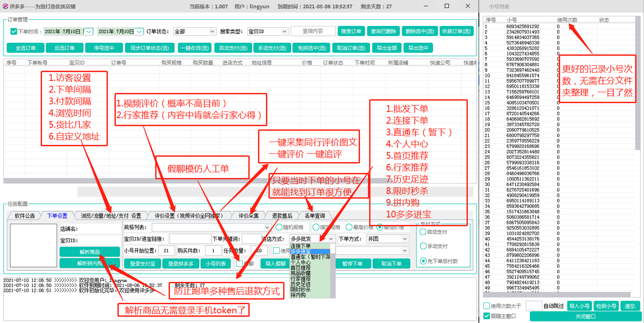Click the 暂停下单 button
Screen dimensions: 644x323
tap(353, 264)
